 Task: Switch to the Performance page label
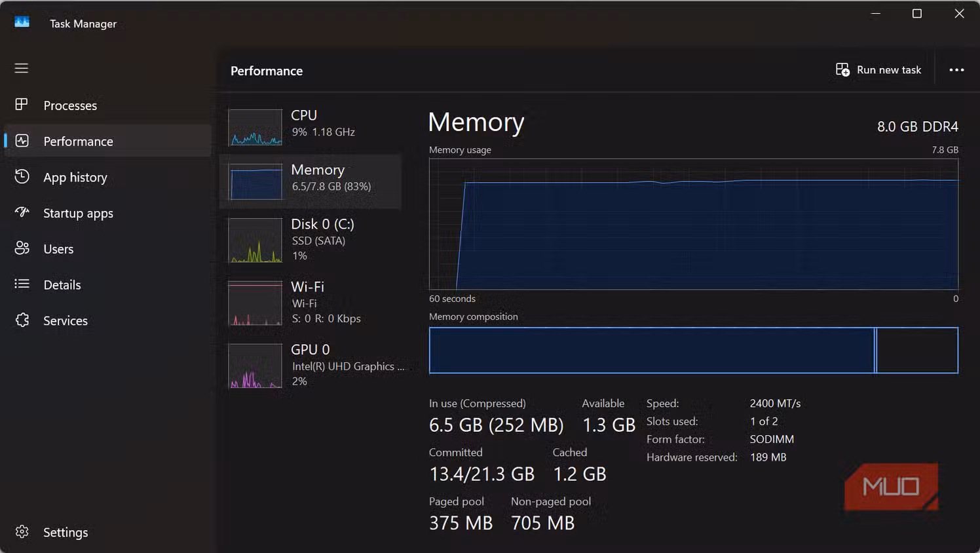tap(78, 142)
